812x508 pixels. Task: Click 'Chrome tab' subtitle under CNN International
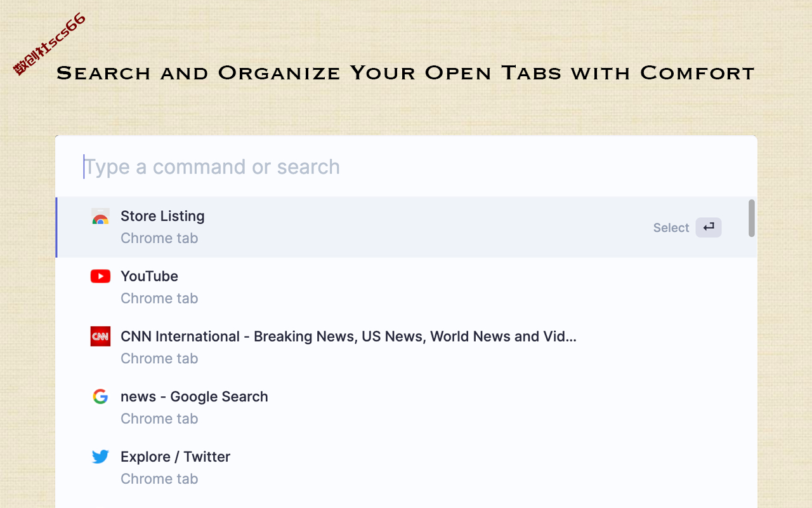159,359
